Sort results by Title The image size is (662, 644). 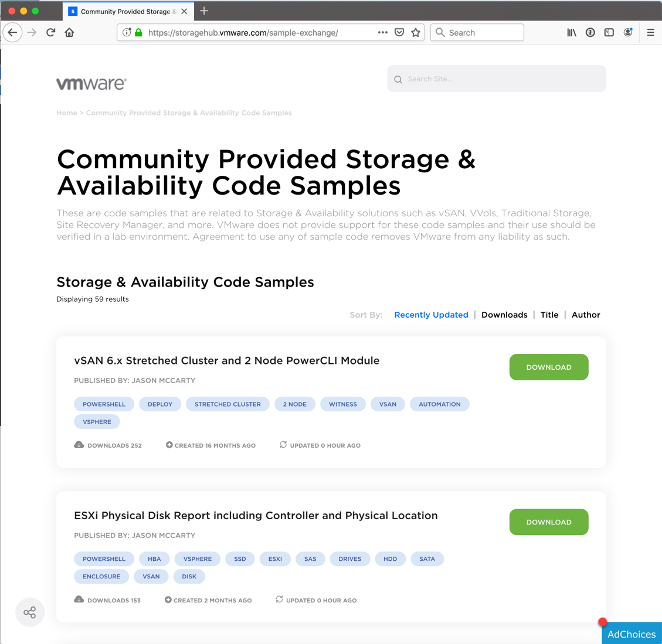[549, 315]
